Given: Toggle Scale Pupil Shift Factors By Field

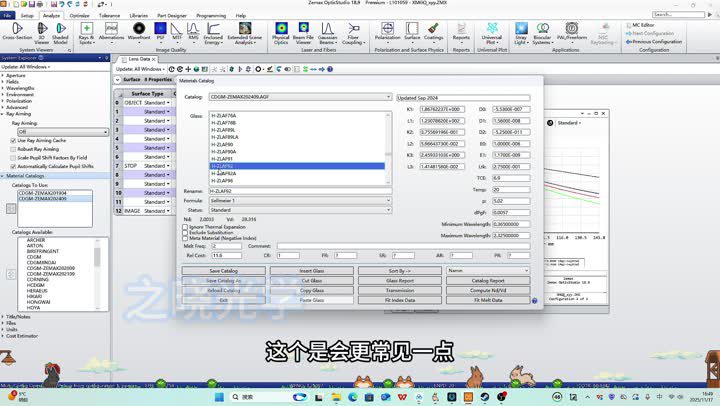Looking at the screenshot, I should pos(13,158).
